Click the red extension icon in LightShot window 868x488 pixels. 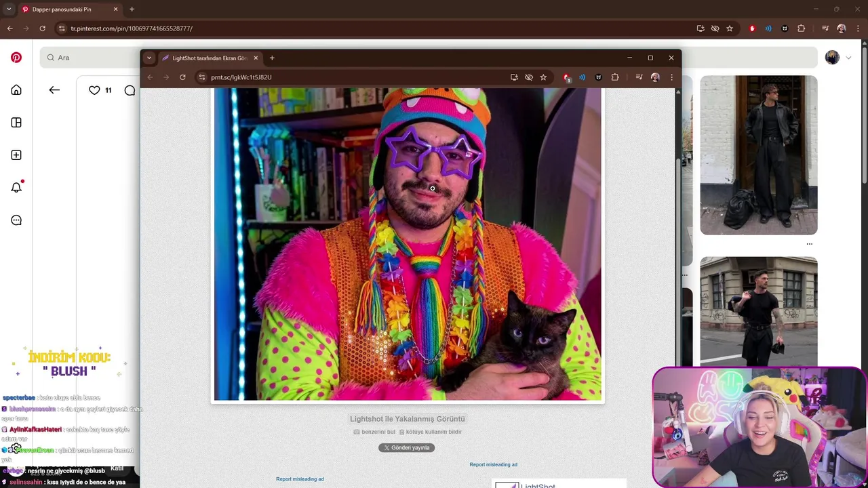pyautogui.click(x=566, y=78)
